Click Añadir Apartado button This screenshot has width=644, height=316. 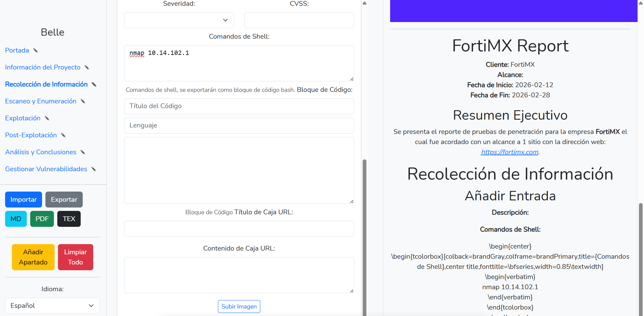coord(33,257)
